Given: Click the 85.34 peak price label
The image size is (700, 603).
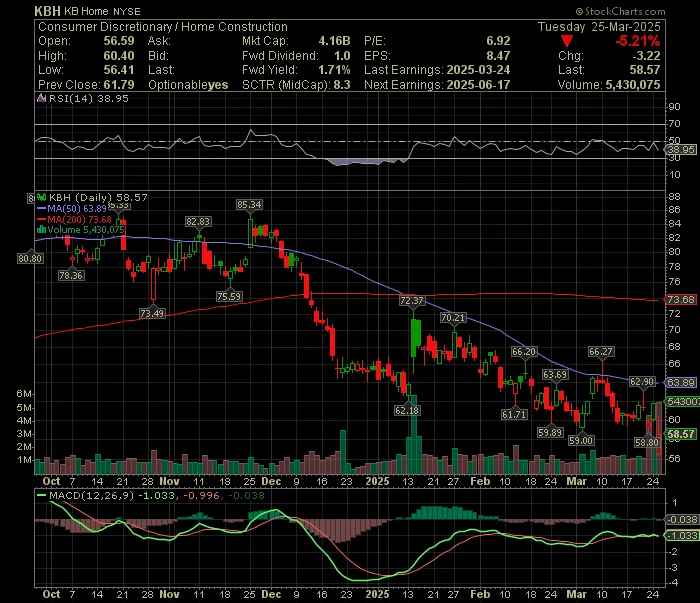Looking at the screenshot, I should 249,204.
